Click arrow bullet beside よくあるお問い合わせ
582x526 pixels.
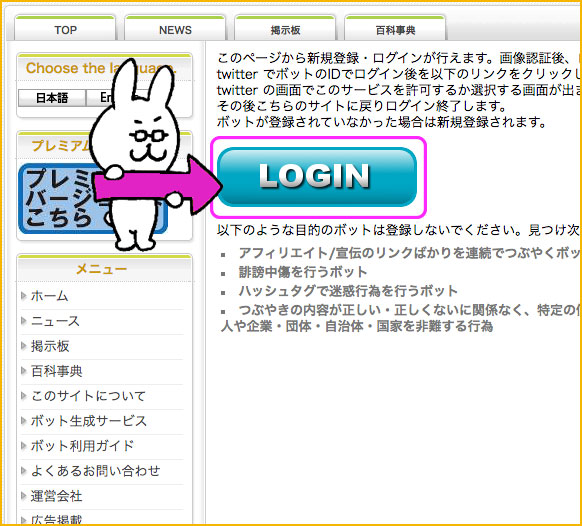click(24, 470)
